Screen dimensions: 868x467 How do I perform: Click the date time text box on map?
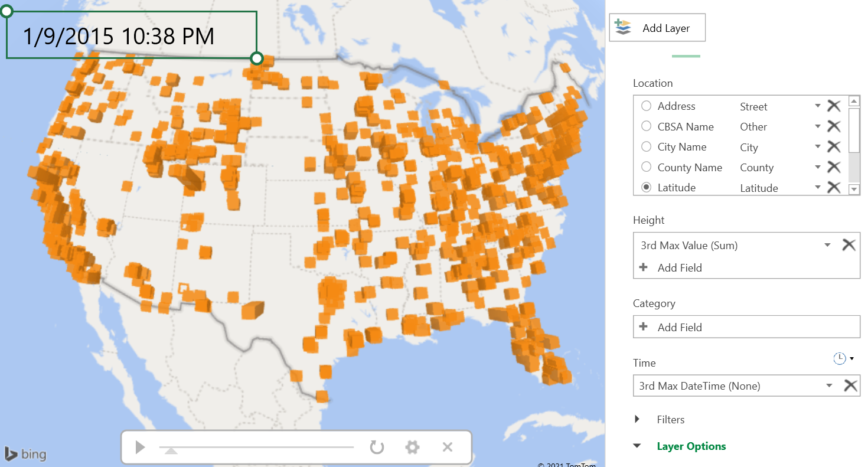coord(131,35)
